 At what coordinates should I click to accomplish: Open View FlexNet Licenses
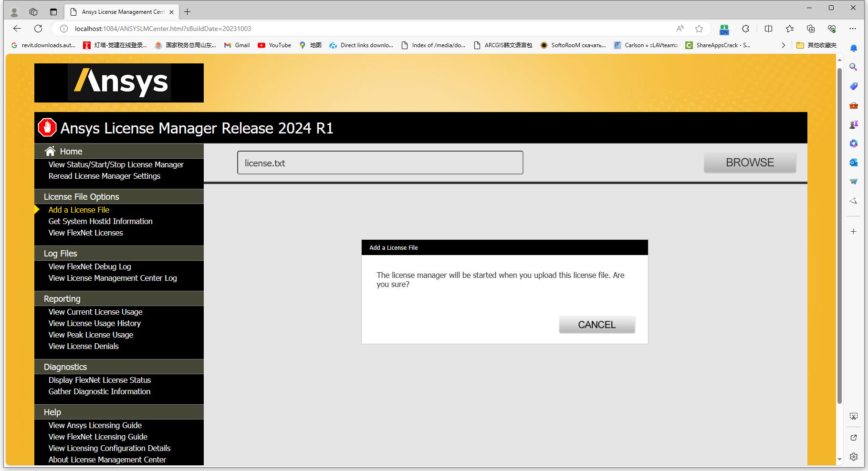85,233
